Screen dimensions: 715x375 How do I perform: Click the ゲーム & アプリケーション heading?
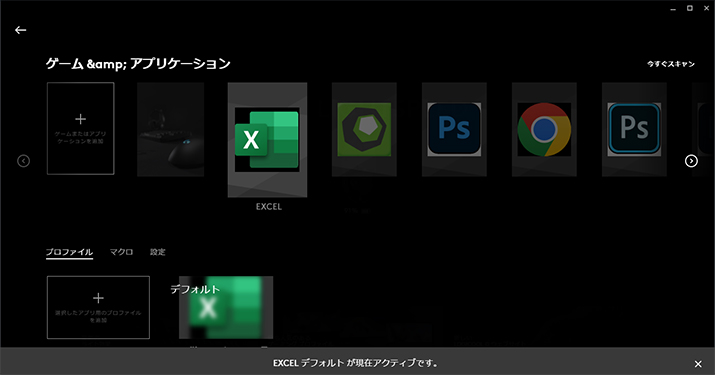click(x=138, y=63)
